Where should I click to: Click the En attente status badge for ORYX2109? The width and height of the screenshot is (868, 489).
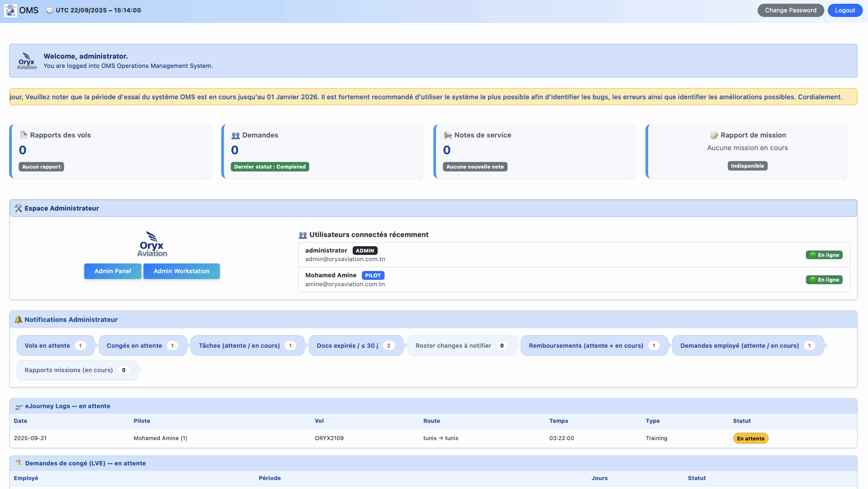point(750,438)
